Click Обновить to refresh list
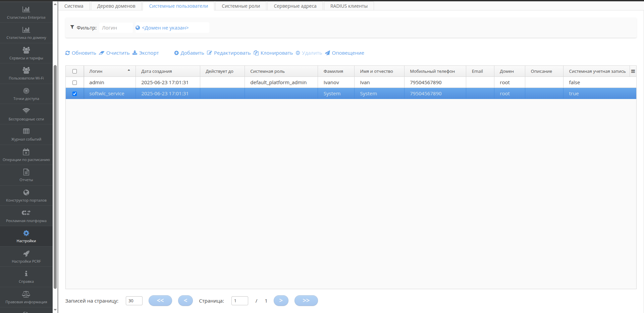 pos(80,53)
